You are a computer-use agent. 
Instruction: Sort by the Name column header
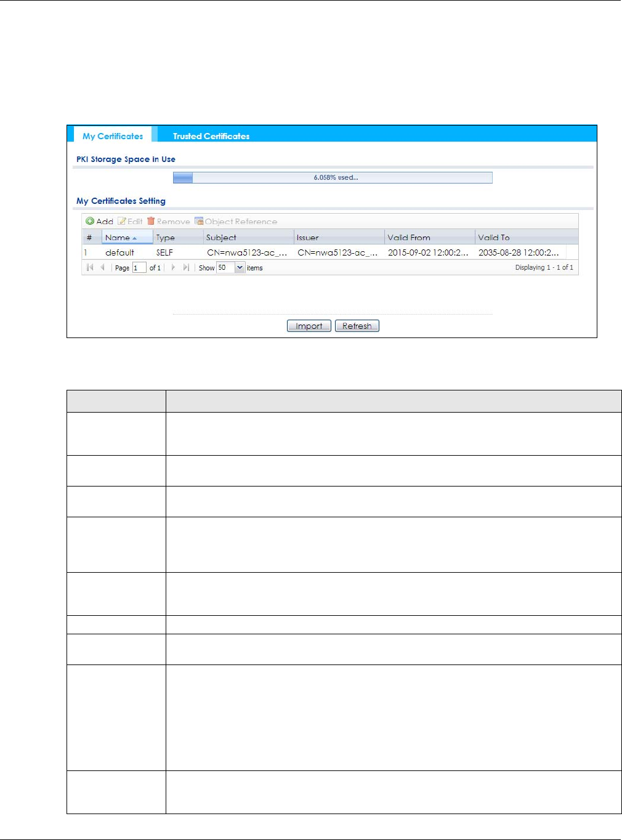click(127, 237)
